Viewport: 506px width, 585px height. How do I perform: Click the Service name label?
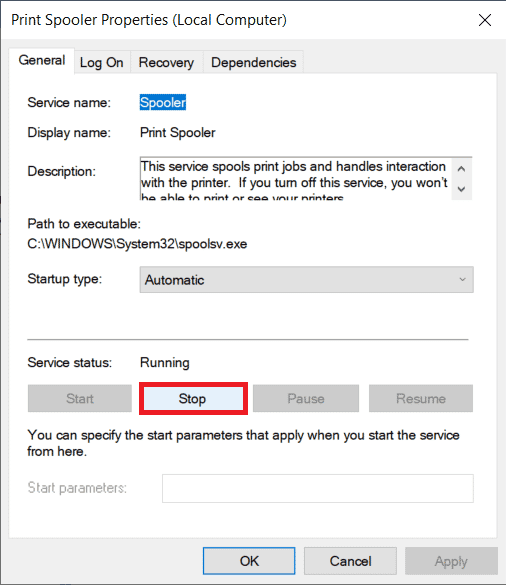point(69,102)
